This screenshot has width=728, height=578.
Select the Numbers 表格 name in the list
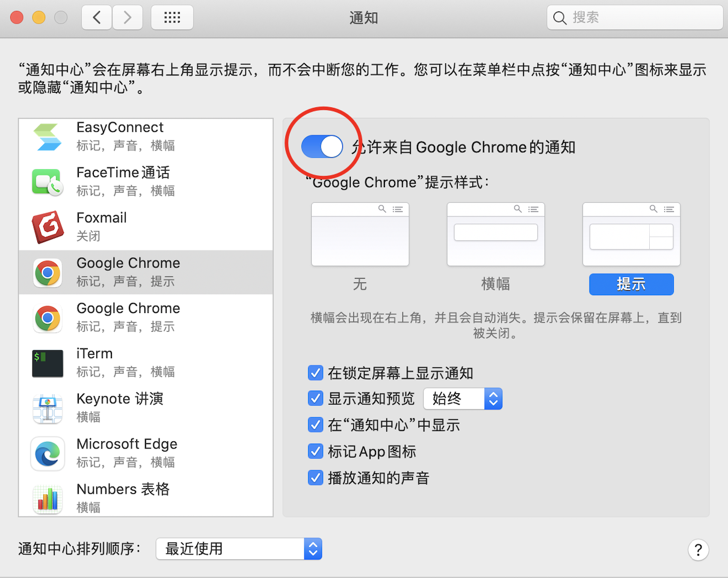(x=123, y=489)
